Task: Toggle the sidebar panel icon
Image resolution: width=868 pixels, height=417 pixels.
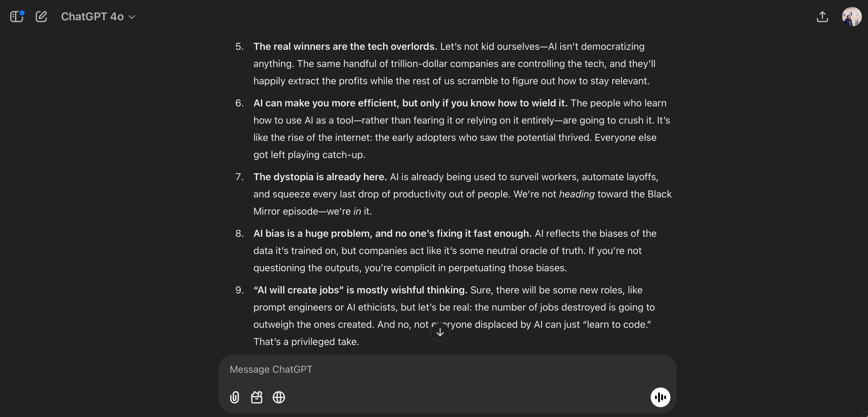Action: (x=17, y=17)
